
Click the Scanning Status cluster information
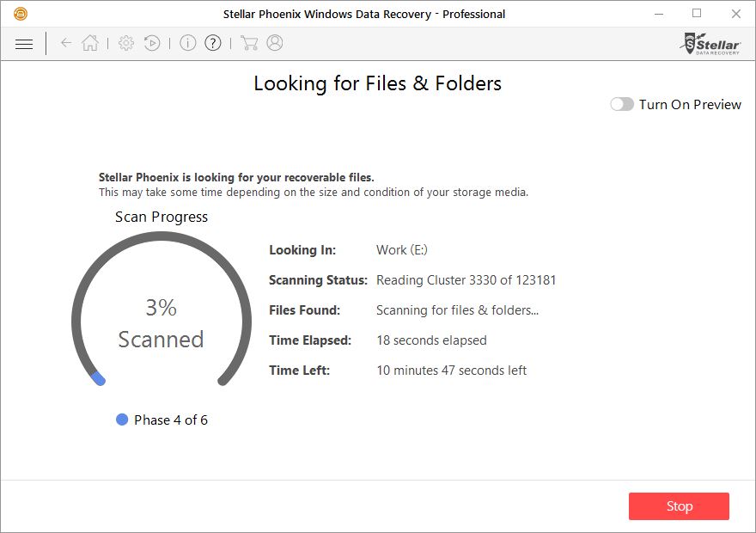click(x=466, y=280)
